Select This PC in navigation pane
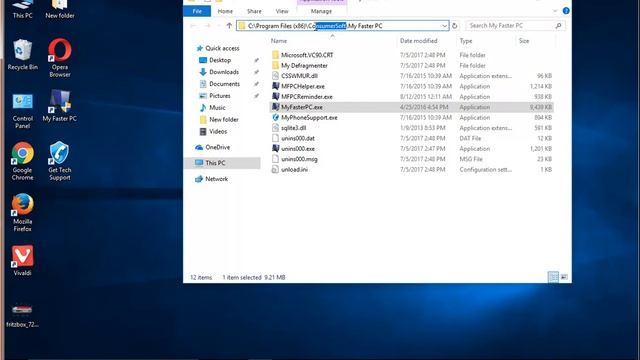640x360 pixels. tap(222, 163)
